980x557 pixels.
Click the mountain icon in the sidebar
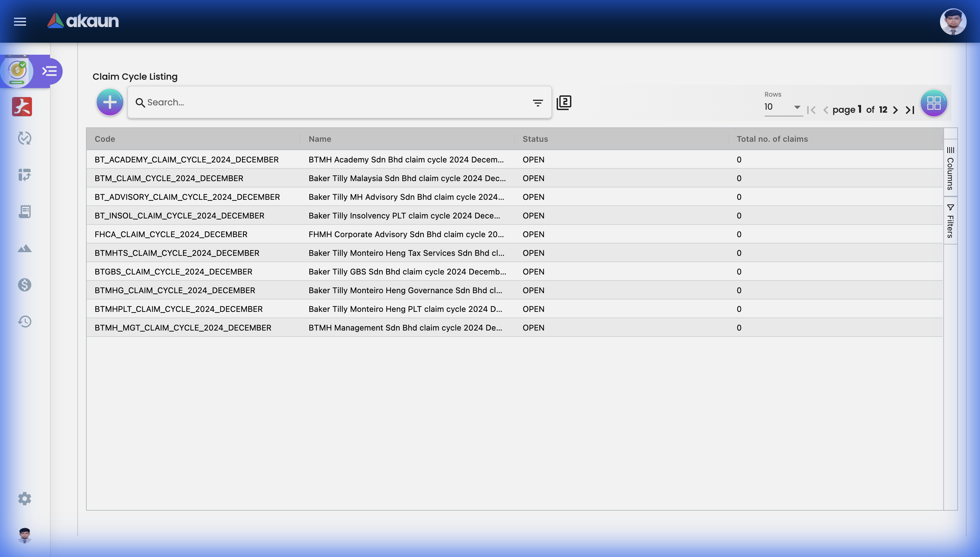pos(24,248)
